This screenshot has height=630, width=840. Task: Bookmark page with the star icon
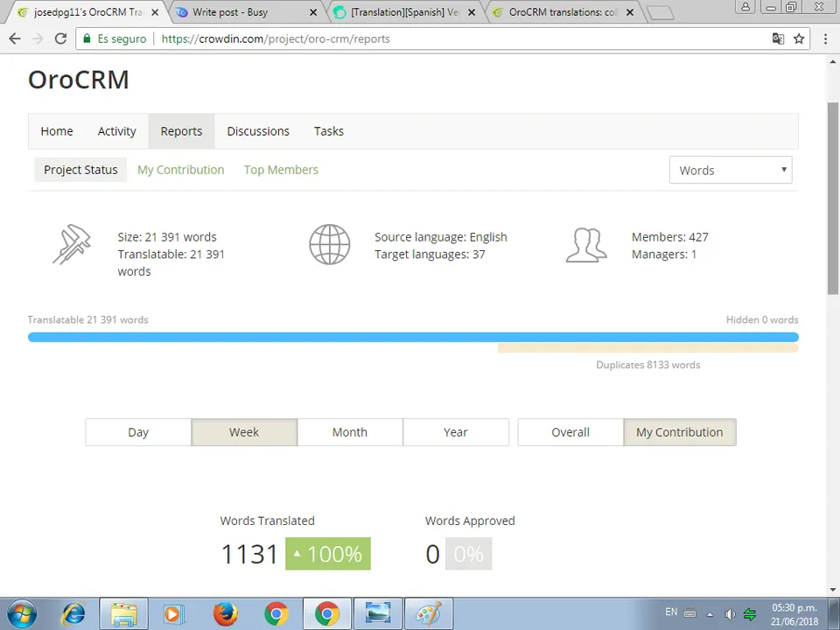point(799,38)
